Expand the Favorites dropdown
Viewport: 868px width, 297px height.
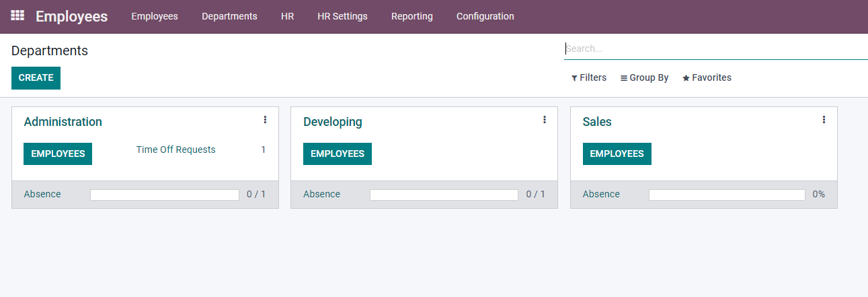point(707,78)
